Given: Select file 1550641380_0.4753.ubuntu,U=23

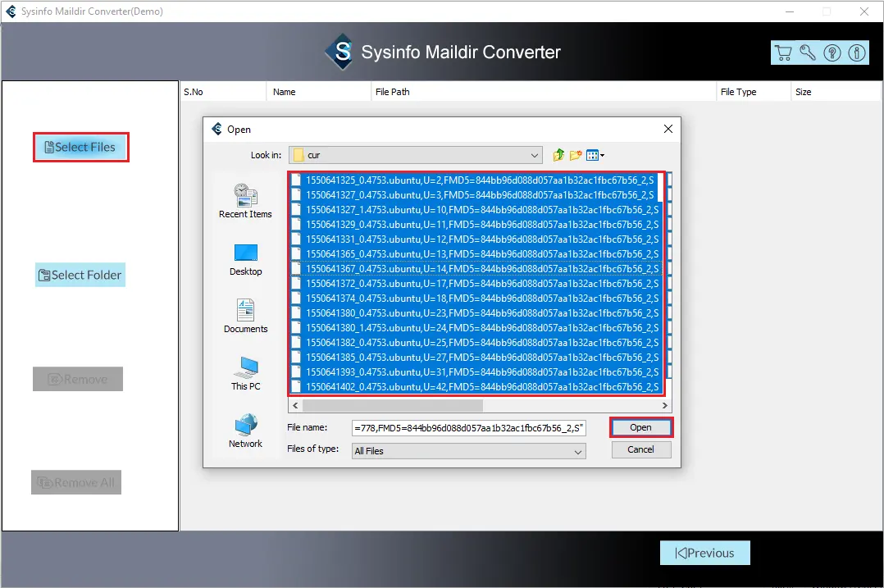Looking at the screenshot, I should click(x=476, y=313).
